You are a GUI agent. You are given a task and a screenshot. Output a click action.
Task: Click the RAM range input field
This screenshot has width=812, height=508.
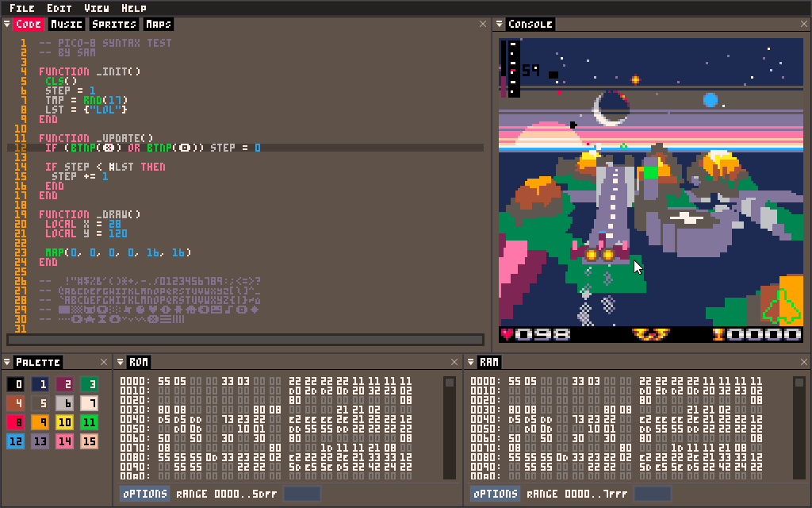[653, 494]
